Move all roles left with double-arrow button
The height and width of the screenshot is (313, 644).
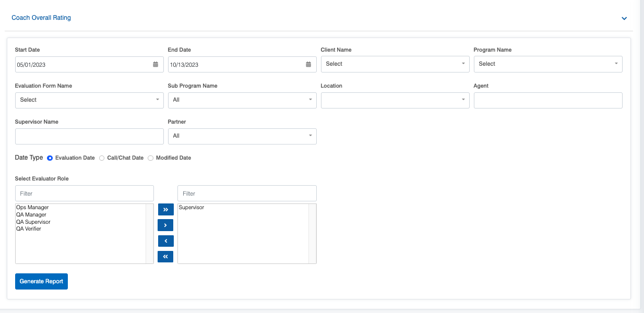click(x=165, y=256)
